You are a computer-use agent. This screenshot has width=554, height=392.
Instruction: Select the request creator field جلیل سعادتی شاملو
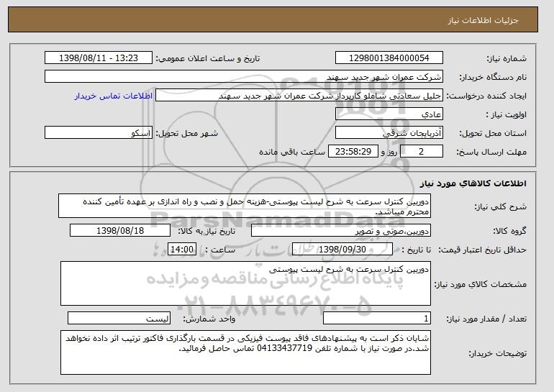click(x=299, y=96)
